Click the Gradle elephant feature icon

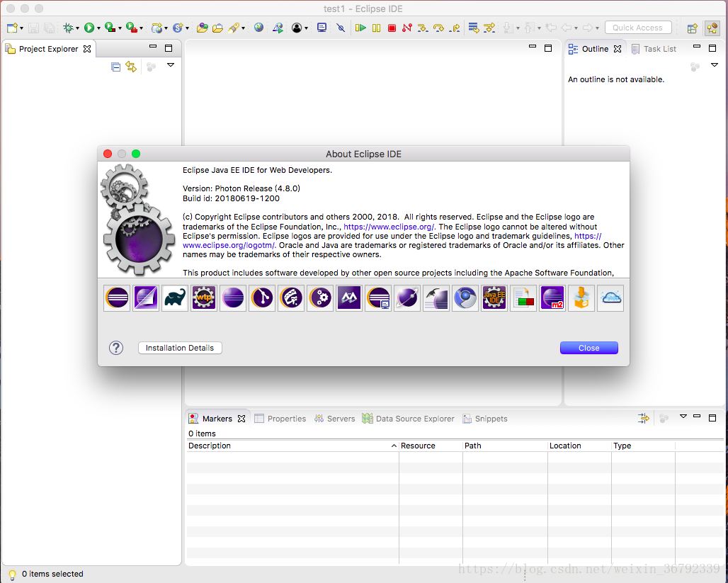[x=175, y=298]
